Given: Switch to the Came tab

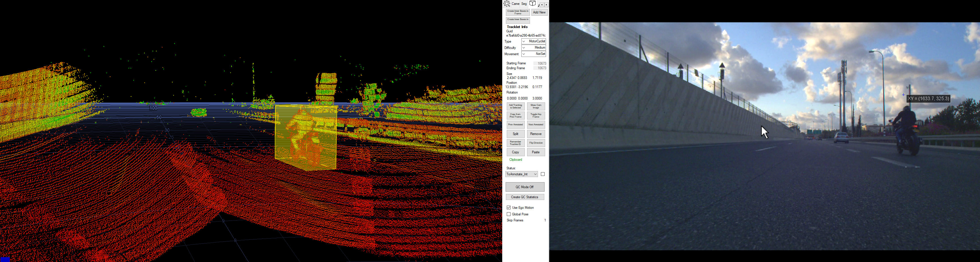Looking at the screenshot, I should pos(516,4).
